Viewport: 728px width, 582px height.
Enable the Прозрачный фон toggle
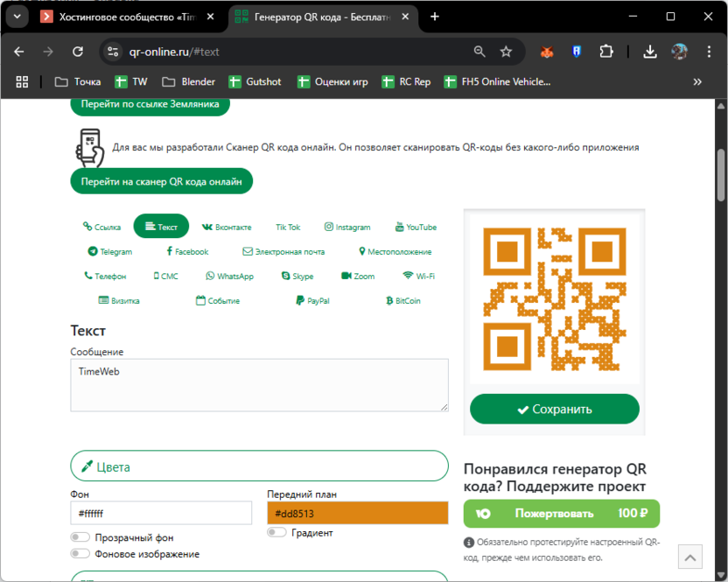[x=80, y=536]
